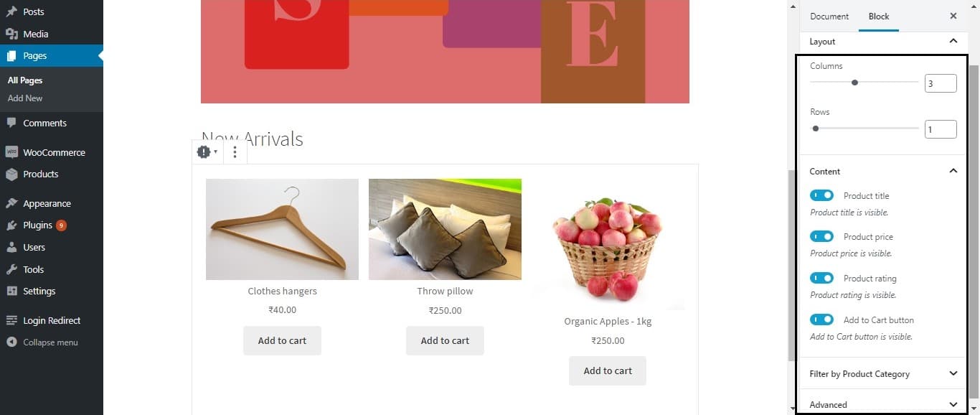Collapse the Content section
This screenshot has width=980, height=415.
883,171
